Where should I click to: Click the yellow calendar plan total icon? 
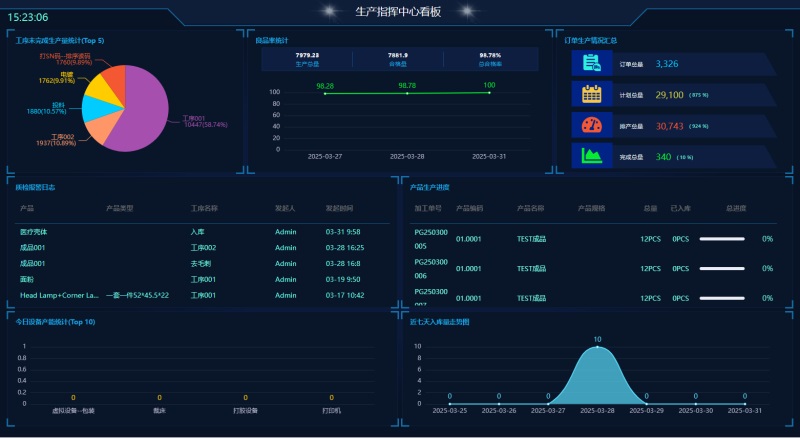591,95
